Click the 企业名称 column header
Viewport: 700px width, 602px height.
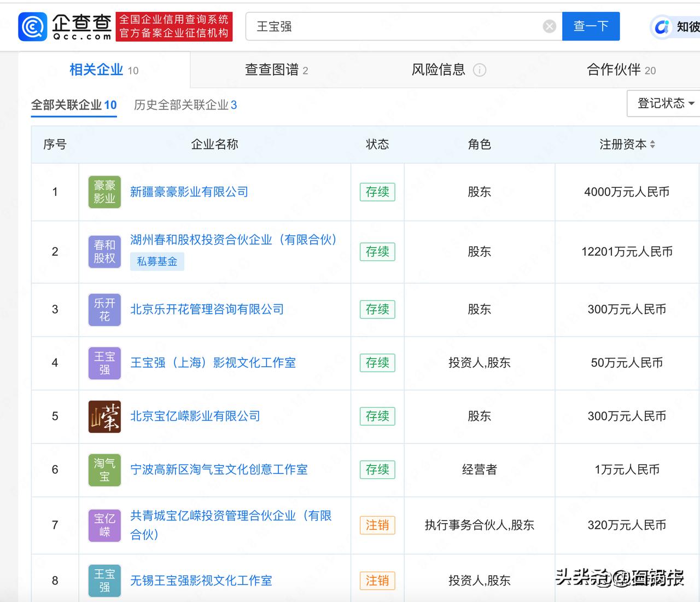[214, 144]
